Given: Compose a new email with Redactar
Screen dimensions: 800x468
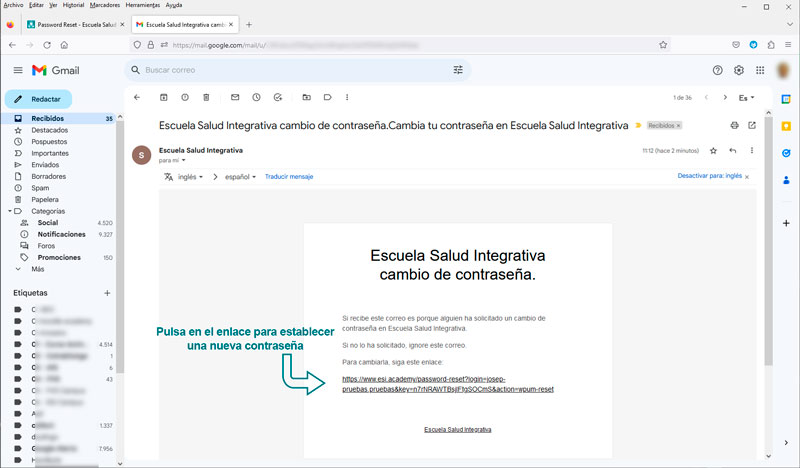Looking at the screenshot, I should click(x=39, y=99).
